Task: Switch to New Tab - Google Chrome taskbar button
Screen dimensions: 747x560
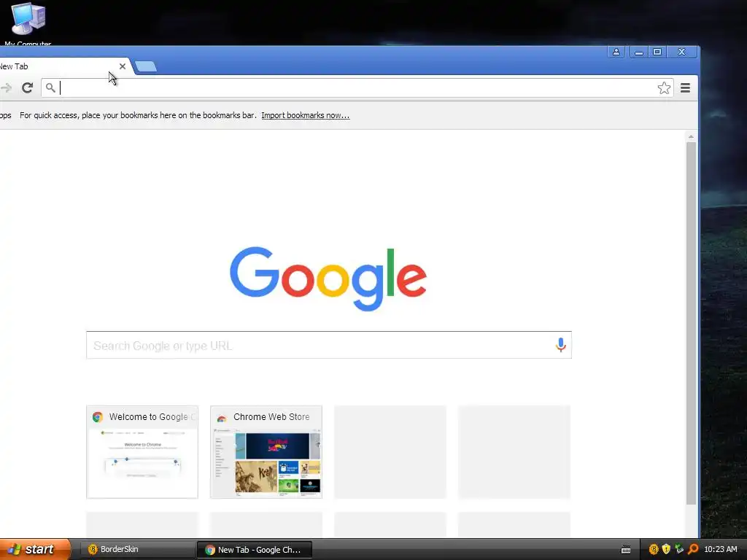Action: click(255, 550)
